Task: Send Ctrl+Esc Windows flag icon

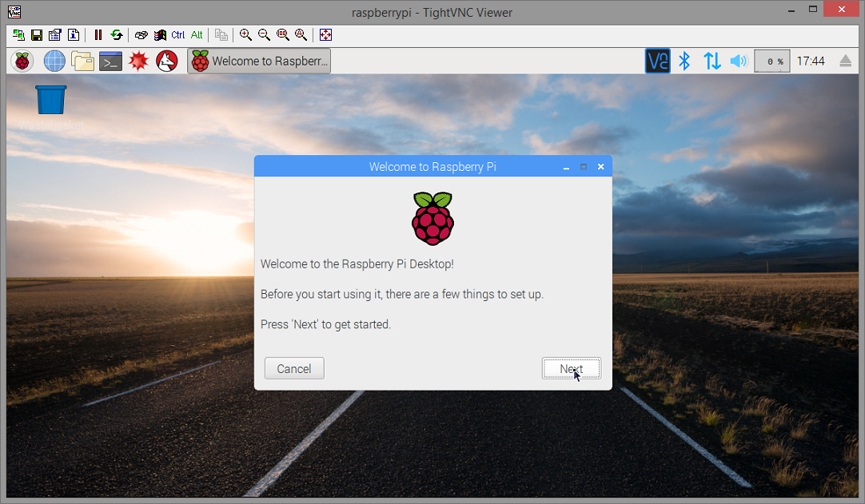Action: click(160, 35)
